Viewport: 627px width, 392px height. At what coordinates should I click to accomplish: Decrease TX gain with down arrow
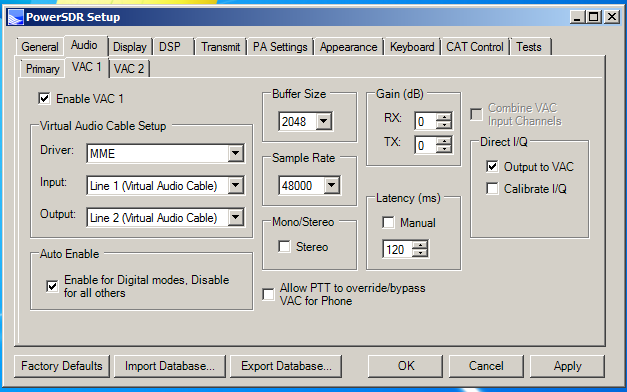pyautogui.click(x=444, y=149)
